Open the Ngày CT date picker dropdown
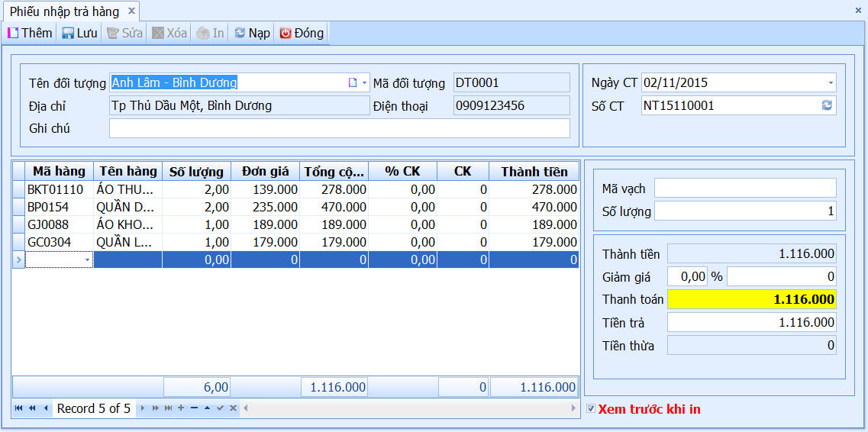 831,83
